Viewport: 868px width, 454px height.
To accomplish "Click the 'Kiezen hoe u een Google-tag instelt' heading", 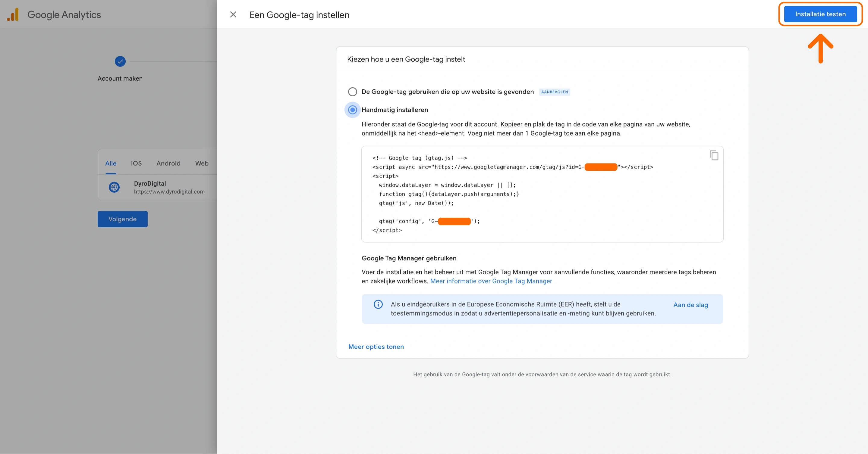I will pyautogui.click(x=406, y=59).
